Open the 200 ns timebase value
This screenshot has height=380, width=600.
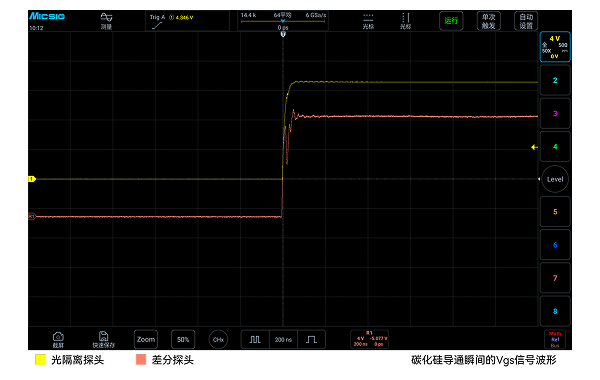[283, 339]
